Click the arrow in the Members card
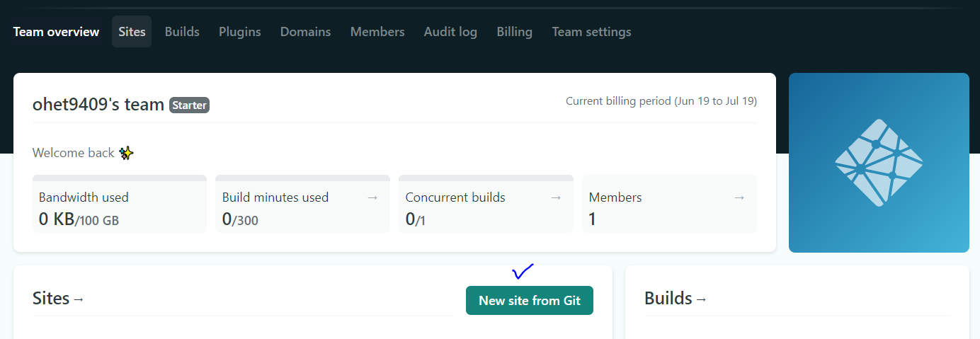The width and height of the screenshot is (980, 339). coord(739,197)
